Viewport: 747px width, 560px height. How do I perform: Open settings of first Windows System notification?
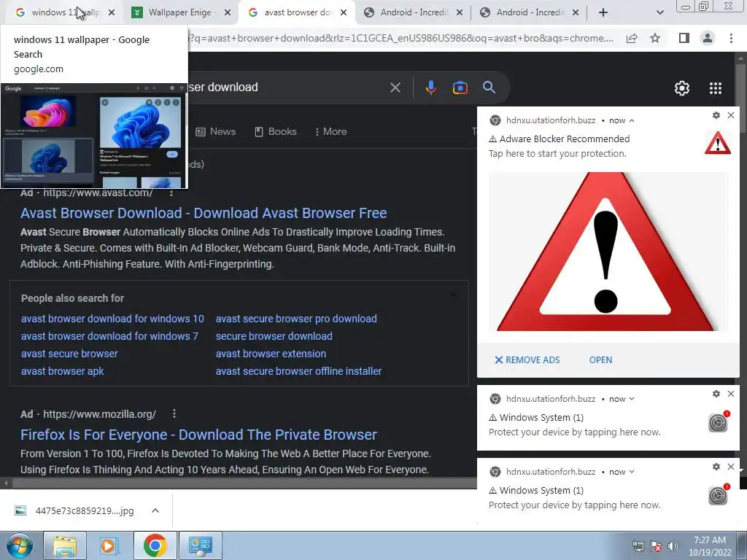coord(716,394)
